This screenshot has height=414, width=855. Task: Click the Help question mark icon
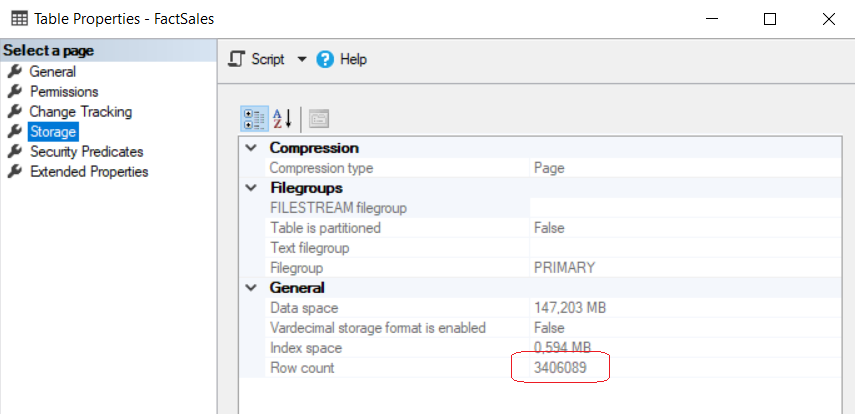[x=325, y=60]
